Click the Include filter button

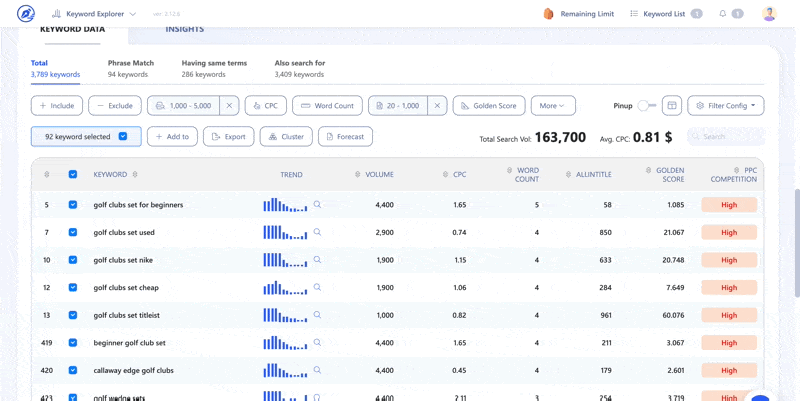(x=57, y=106)
